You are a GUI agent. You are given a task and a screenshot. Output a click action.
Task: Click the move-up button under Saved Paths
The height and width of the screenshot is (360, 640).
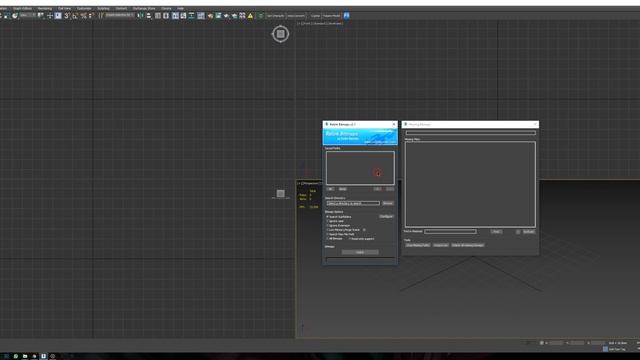click(378, 189)
